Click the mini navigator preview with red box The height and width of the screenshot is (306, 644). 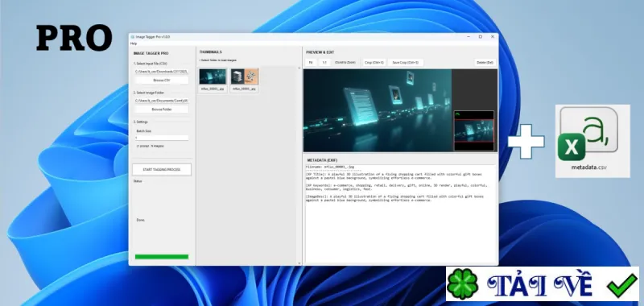(473, 130)
